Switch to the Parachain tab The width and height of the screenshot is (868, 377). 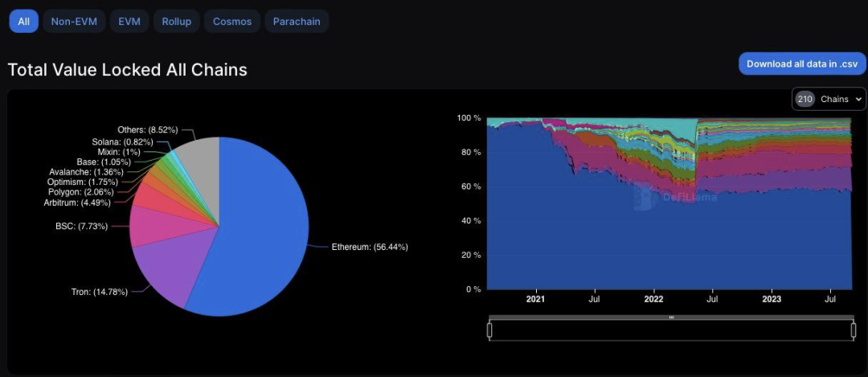(x=297, y=22)
